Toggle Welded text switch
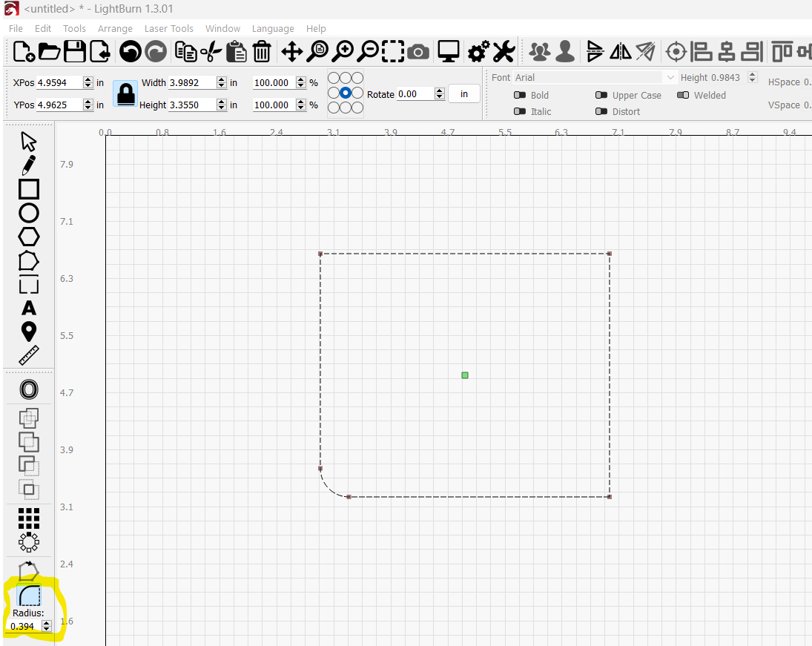The image size is (812, 646). pos(683,96)
